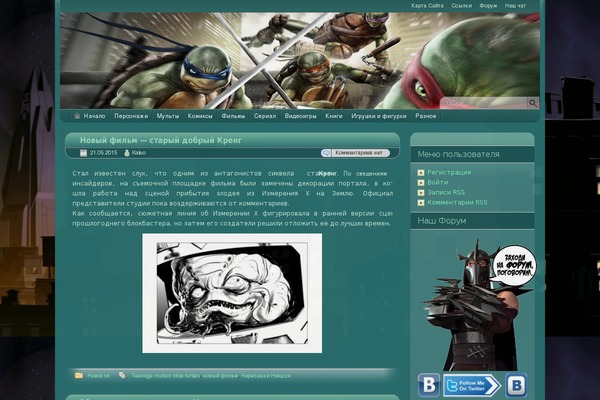Image resolution: width=600 pixels, height=400 pixels.
Task: Click the Teenage mutant ninja turtles tag
Action: [165, 376]
